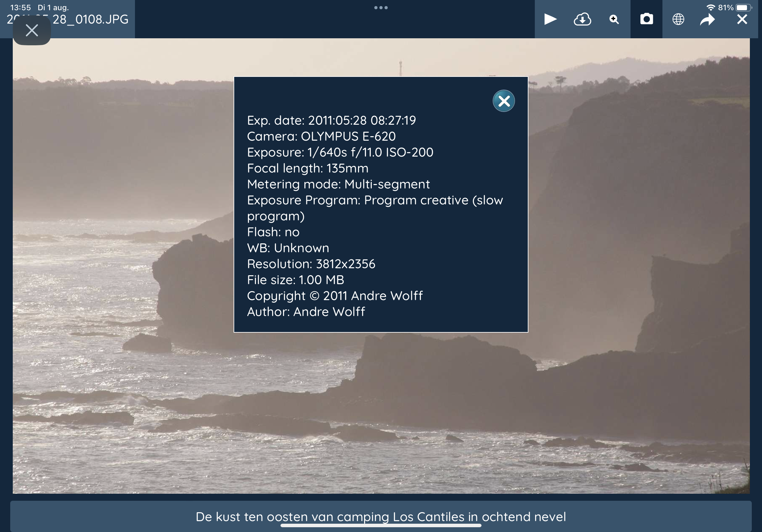Click the Camera: OLYMPUS E-620 line

tap(321, 136)
